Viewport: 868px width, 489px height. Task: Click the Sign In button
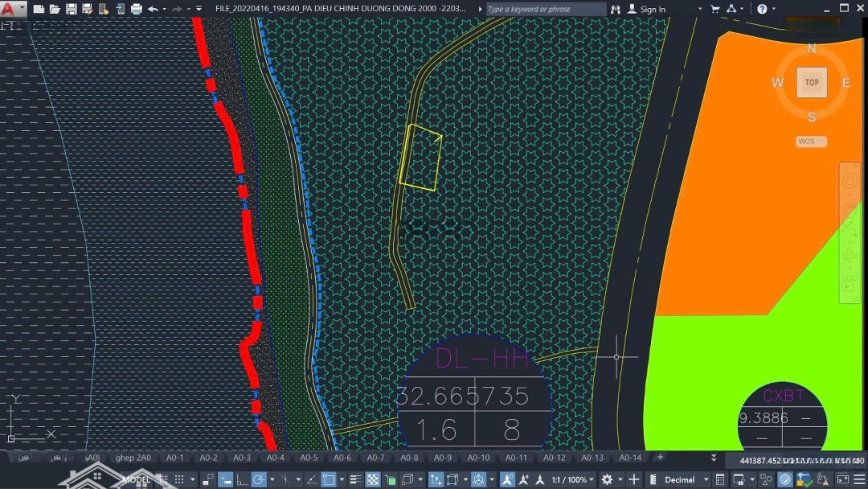click(646, 9)
